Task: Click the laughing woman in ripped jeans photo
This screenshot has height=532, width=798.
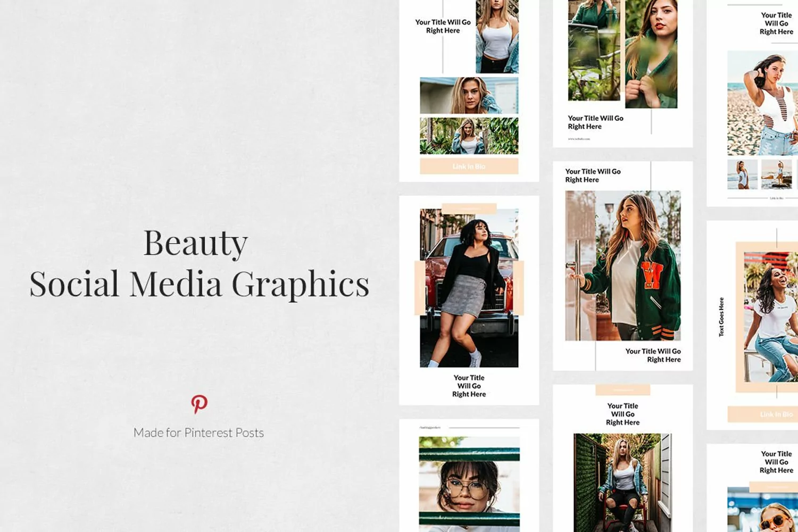Action: (x=770, y=317)
